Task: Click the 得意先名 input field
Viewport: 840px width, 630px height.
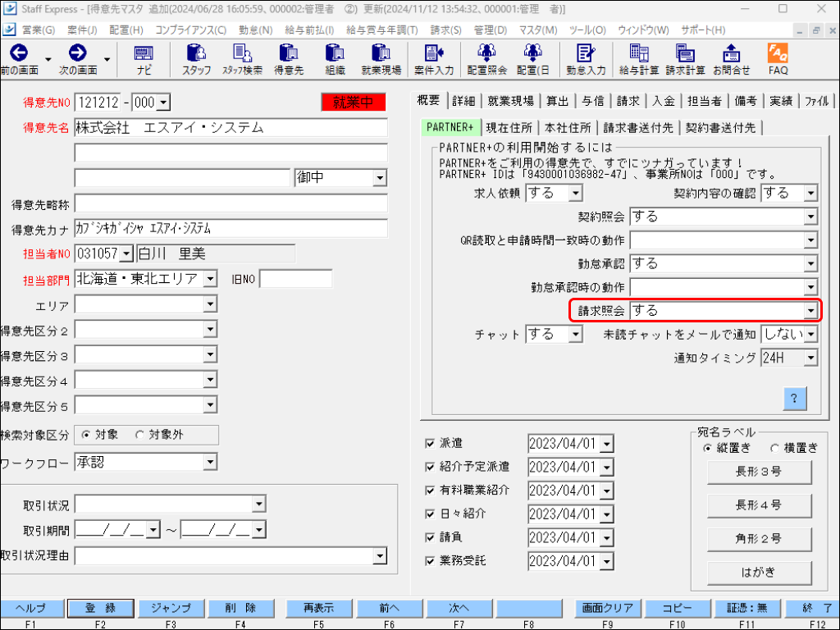Action: coord(231,127)
